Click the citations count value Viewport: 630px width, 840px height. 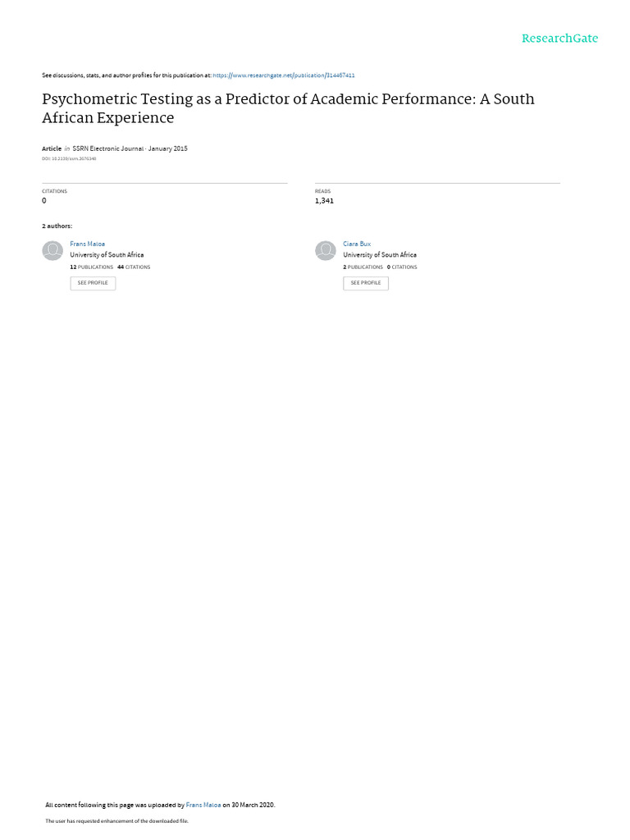(x=44, y=201)
